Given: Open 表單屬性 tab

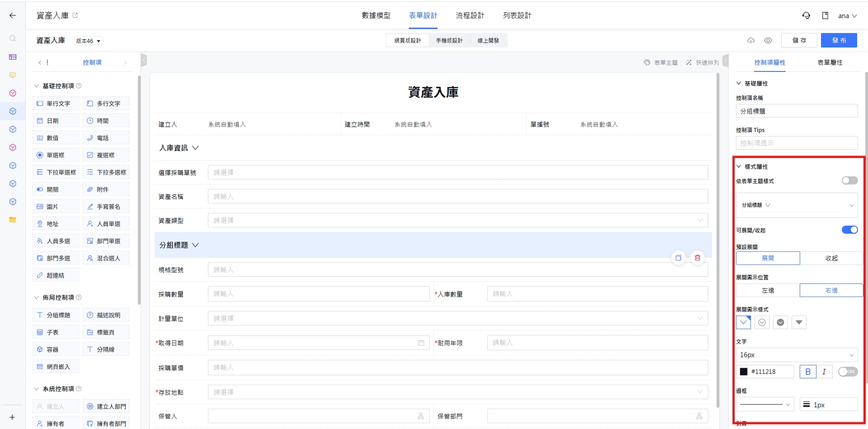Looking at the screenshot, I should coord(830,62).
